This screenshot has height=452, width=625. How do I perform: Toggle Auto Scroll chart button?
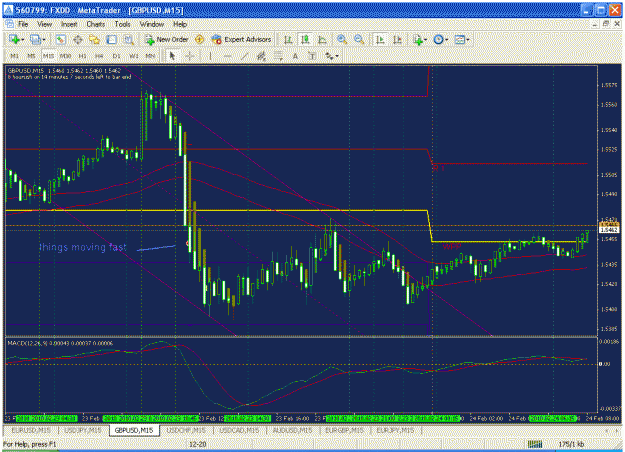(x=380, y=39)
